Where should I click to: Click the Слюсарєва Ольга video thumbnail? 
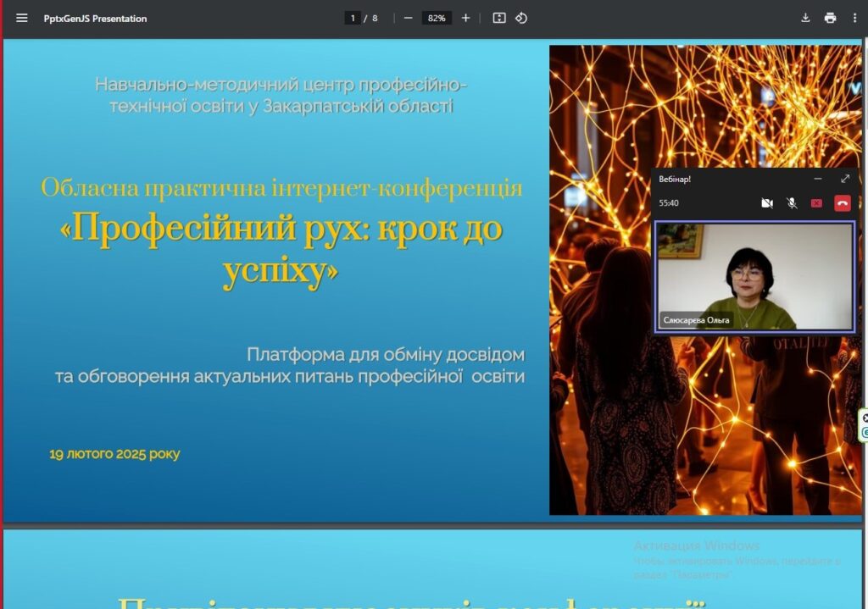tap(754, 276)
